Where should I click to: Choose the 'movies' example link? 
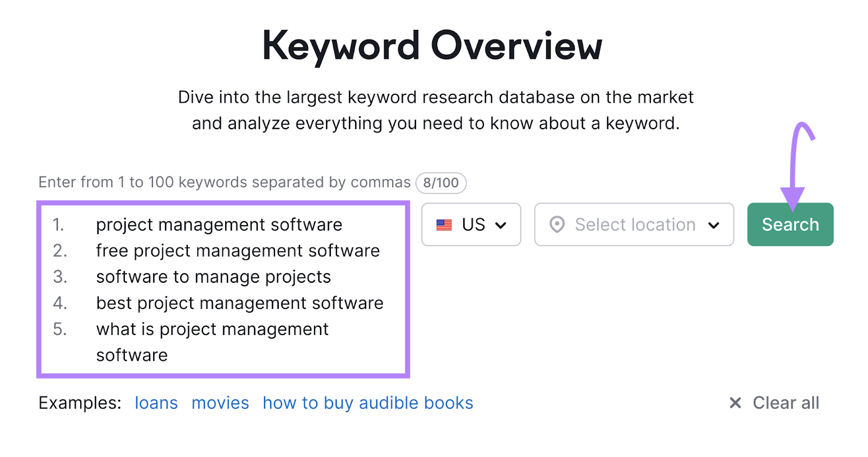[220, 403]
